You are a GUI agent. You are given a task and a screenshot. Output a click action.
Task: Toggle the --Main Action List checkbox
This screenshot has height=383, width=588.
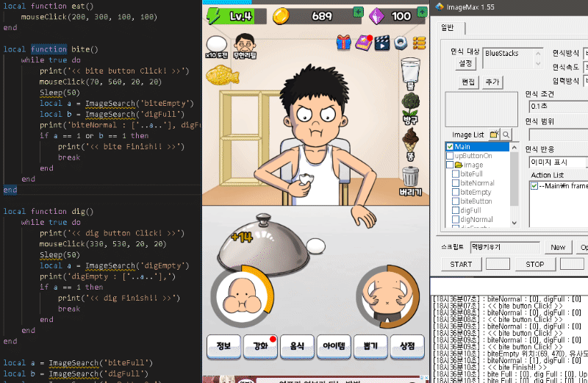(x=534, y=186)
